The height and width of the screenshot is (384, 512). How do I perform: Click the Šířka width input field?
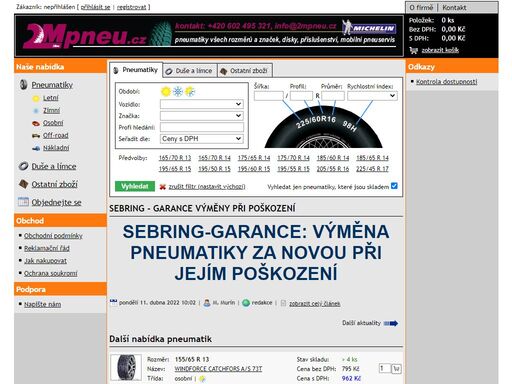(269, 96)
